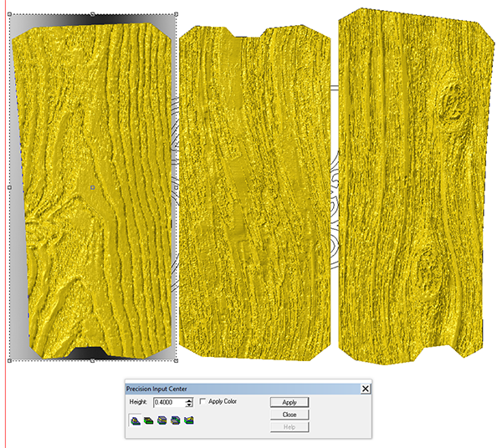
Task: Click the Apply button
Action: point(289,402)
